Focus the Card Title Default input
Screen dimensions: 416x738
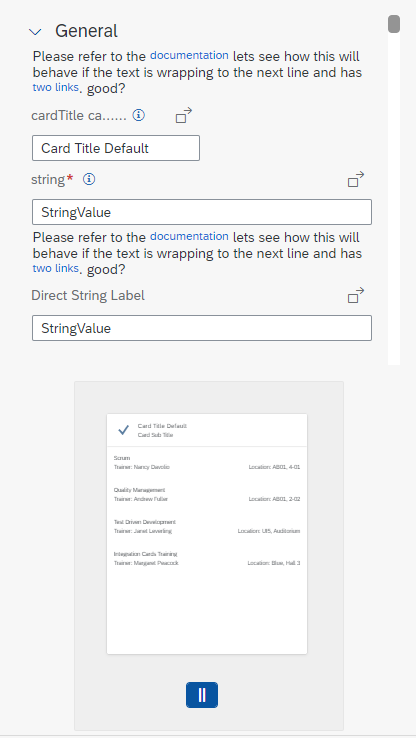[x=116, y=148]
